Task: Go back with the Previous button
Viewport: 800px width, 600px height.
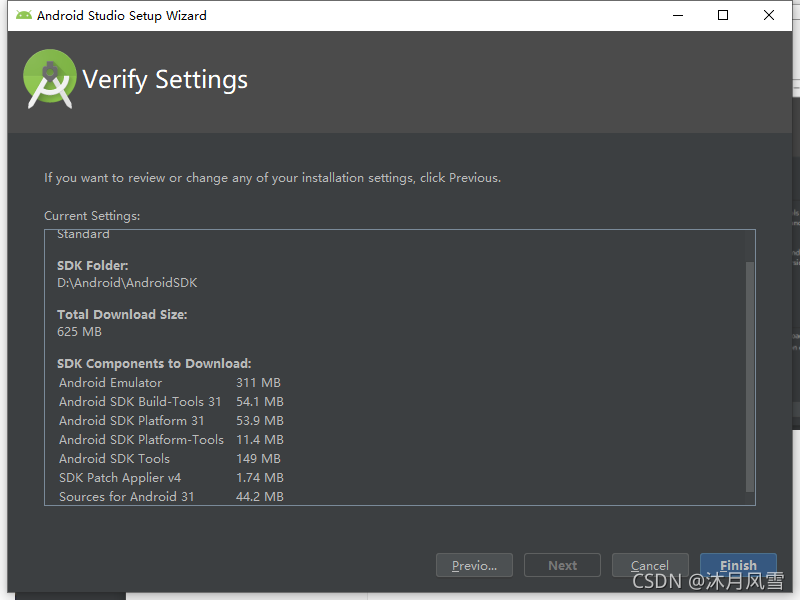Action: pos(474,565)
